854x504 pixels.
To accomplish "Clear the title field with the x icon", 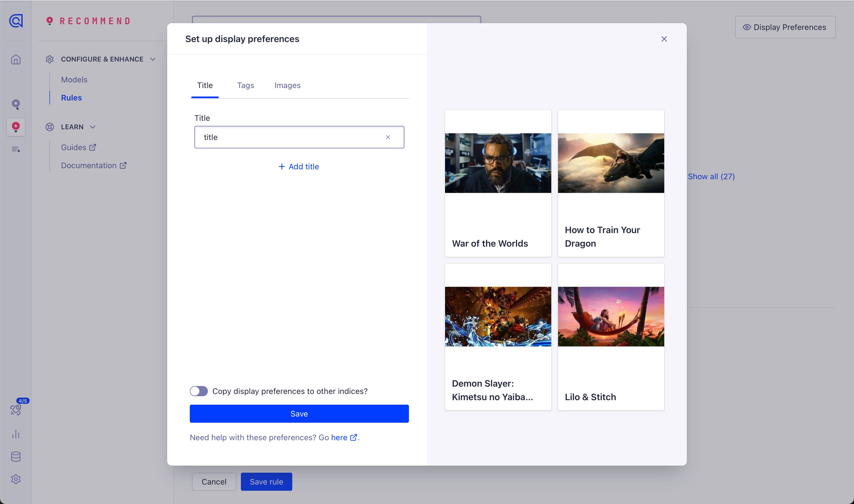I will tap(388, 137).
